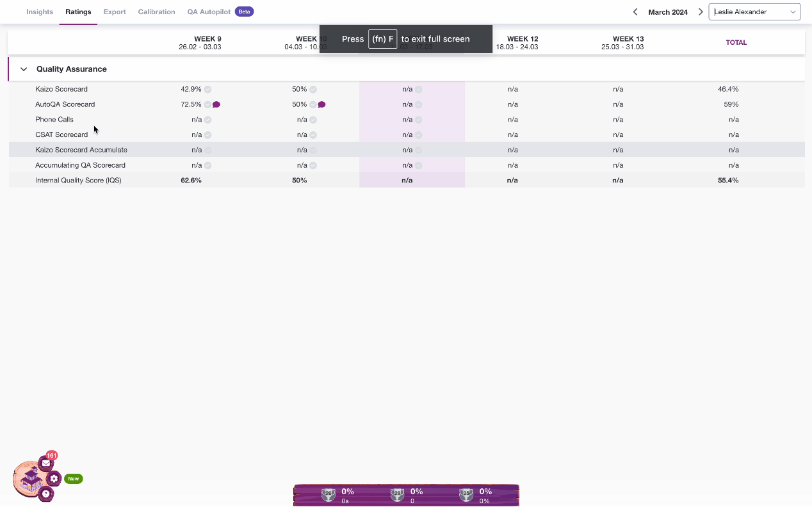Go to previous month before March 2024
The height and width of the screenshot is (507, 812).
coord(635,12)
